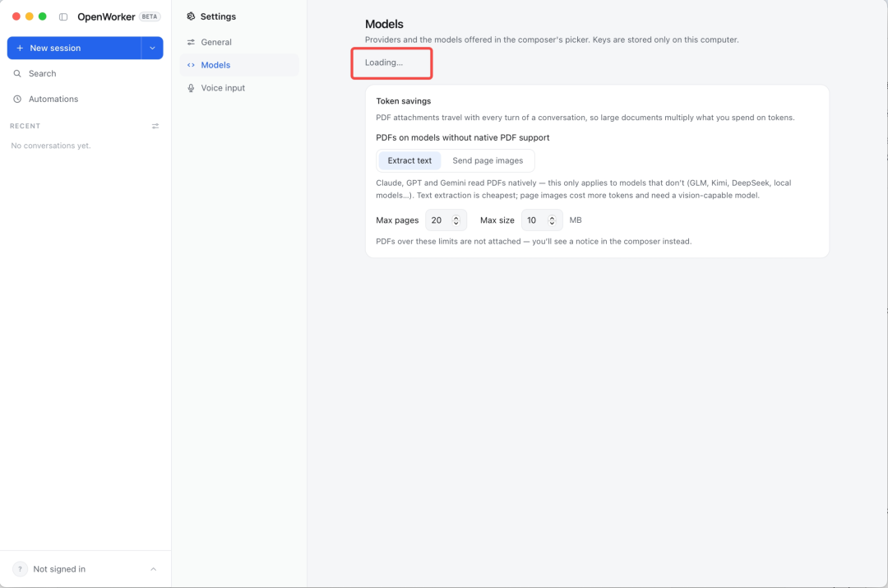The height and width of the screenshot is (588, 888).
Task: Click the question mark account avatar
Action: coord(20,569)
